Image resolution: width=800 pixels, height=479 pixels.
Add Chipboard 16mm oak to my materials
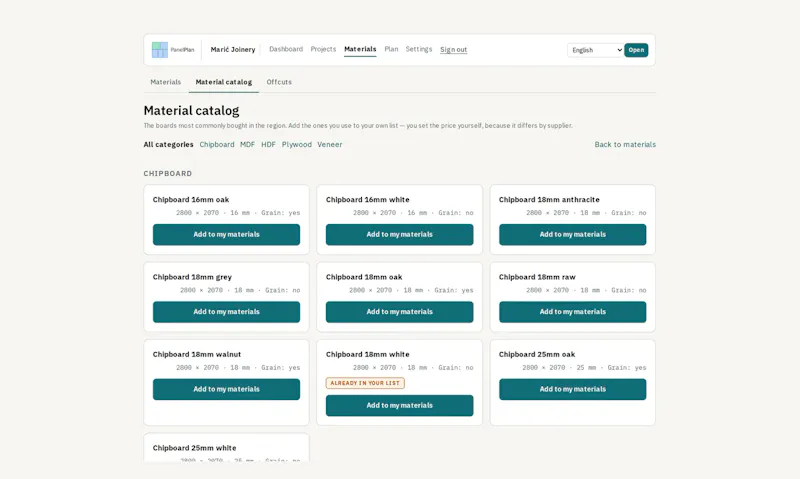click(227, 235)
